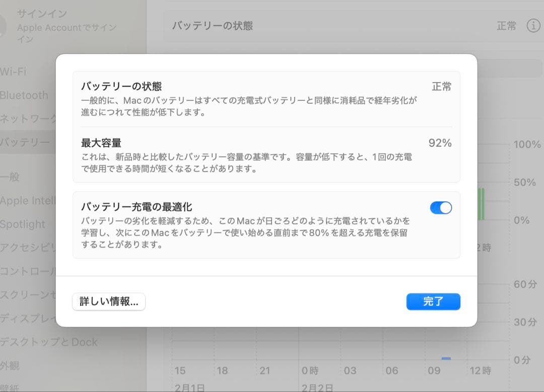Click the 詳しい情報… button
The width and height of the screenshot is (544, 392).
tap(109, 302)
